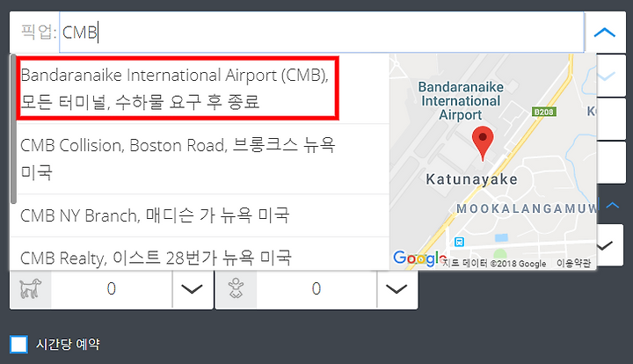Open 이용약관 terms link on the map
The image size is (633, 364).
point(573,263)
